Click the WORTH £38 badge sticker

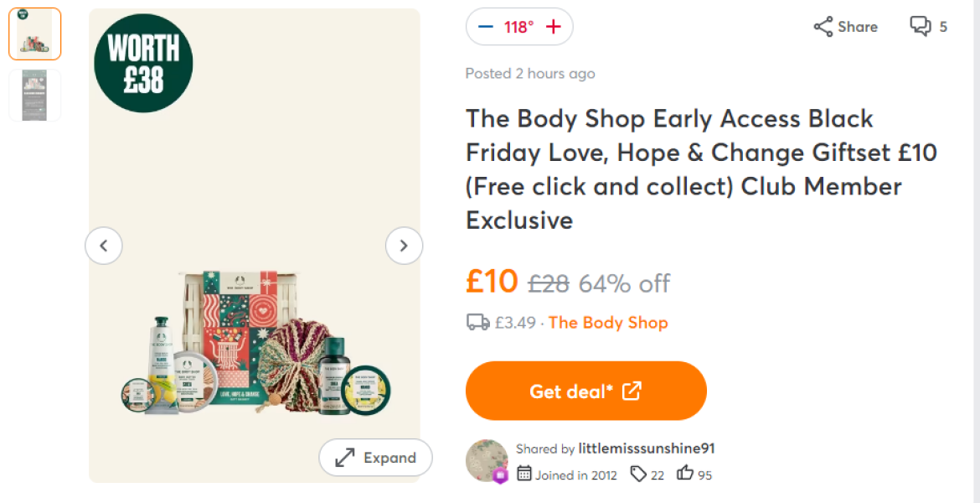(x=143, y=63)
